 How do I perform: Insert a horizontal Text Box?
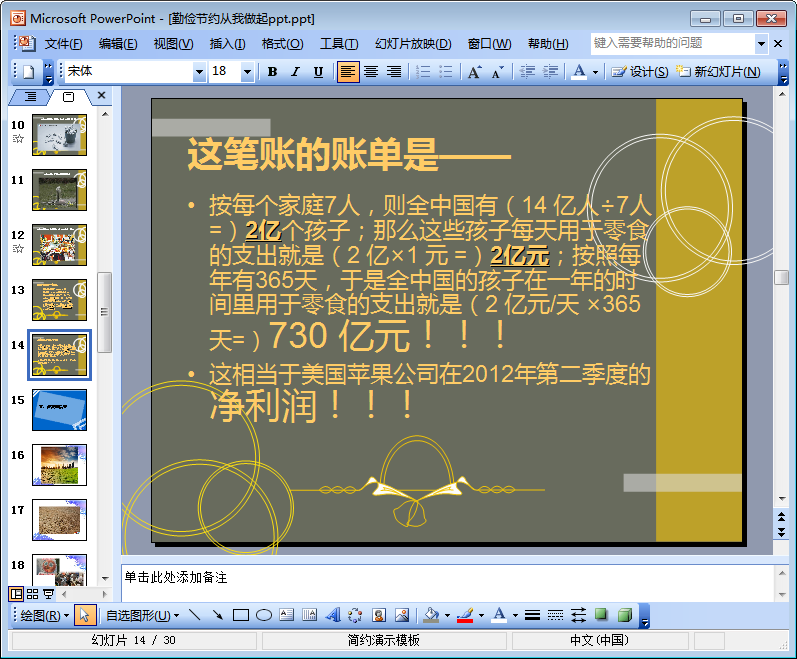287,616
